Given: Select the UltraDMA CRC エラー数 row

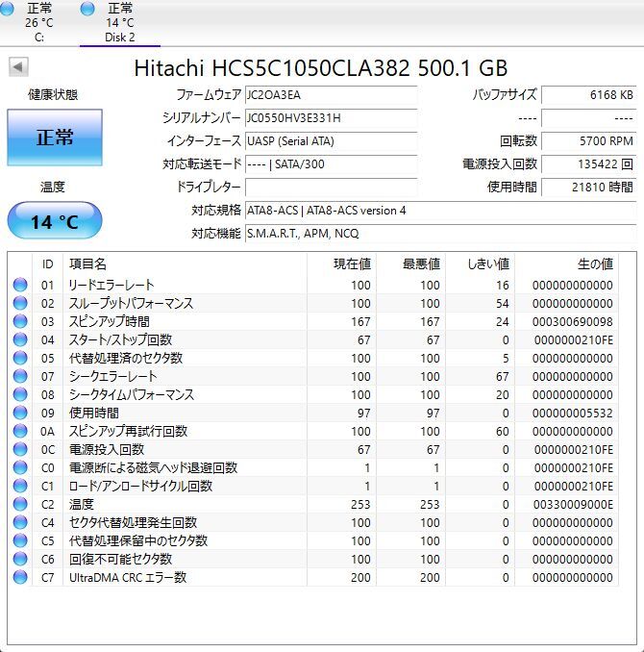Looking at the screenshot, I should pos(312,578).
